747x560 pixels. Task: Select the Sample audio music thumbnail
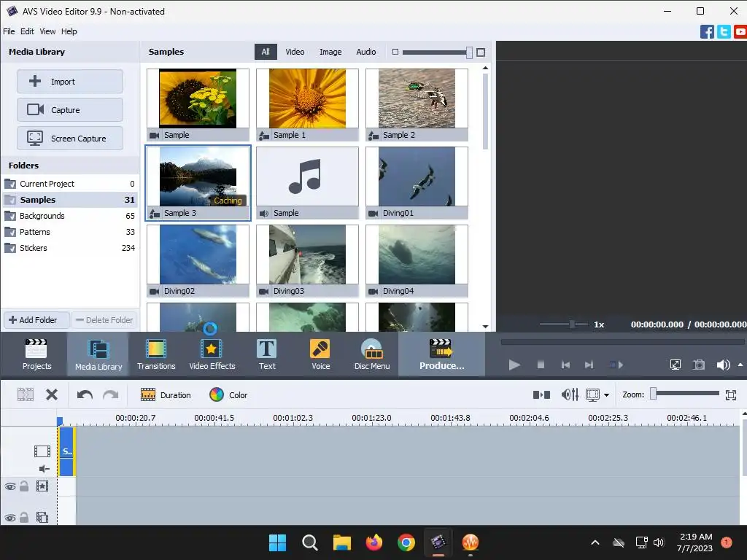point(307,183)
